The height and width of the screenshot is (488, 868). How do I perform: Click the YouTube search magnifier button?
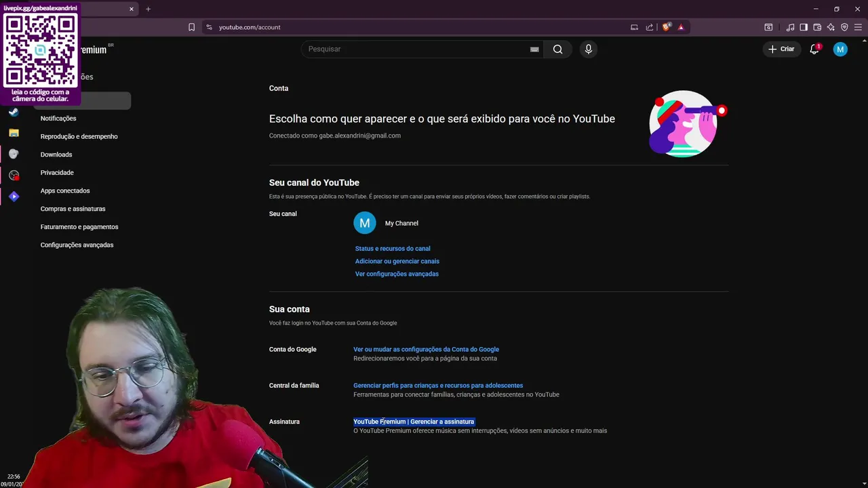(x=557, y=49)
